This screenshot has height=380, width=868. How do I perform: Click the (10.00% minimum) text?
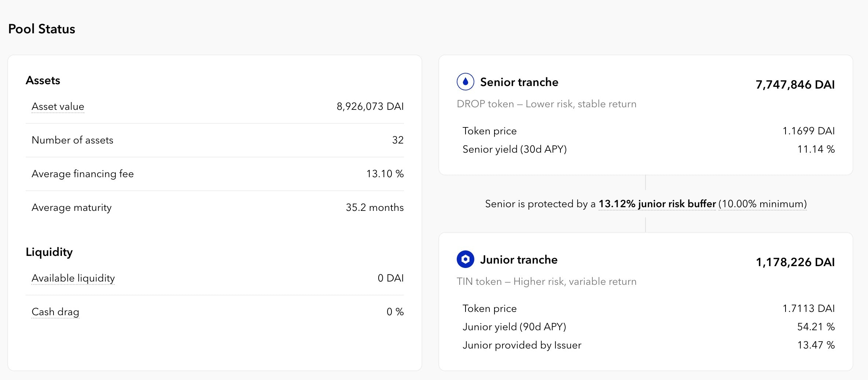coord(762,204)
